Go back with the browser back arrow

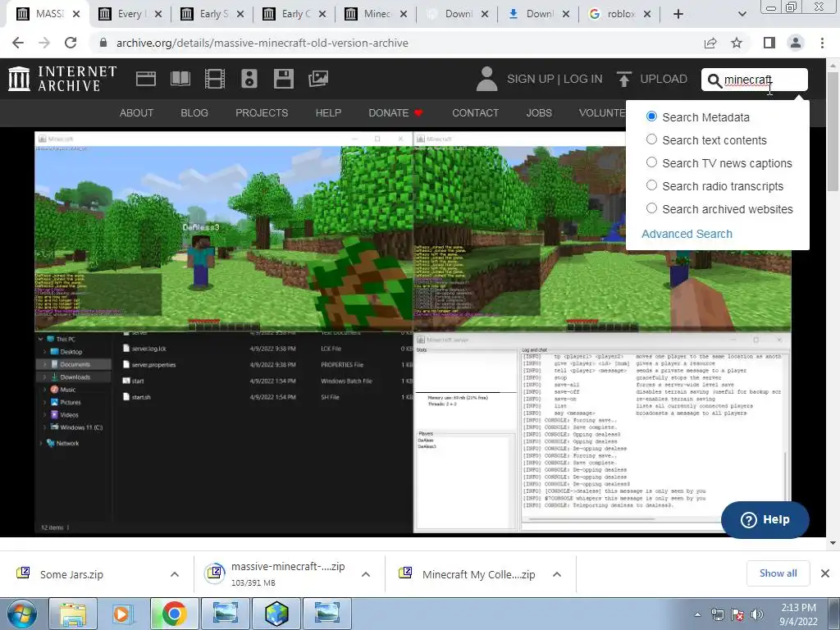[18, 43]
